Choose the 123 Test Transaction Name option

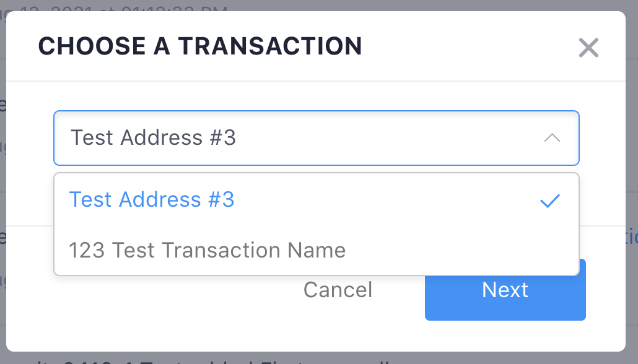pyautogui.click(x=207, y=250)
